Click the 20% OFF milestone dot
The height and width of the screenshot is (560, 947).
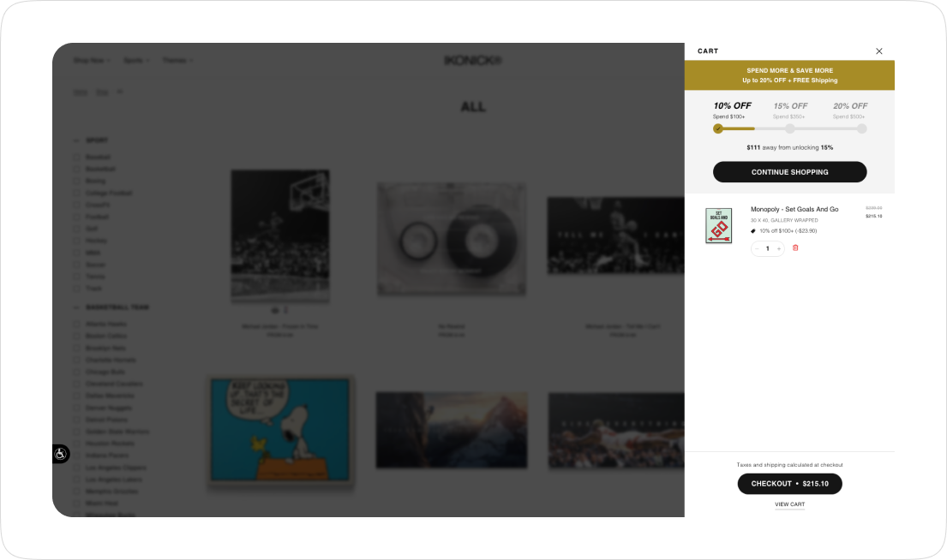[x=862, y=128]
